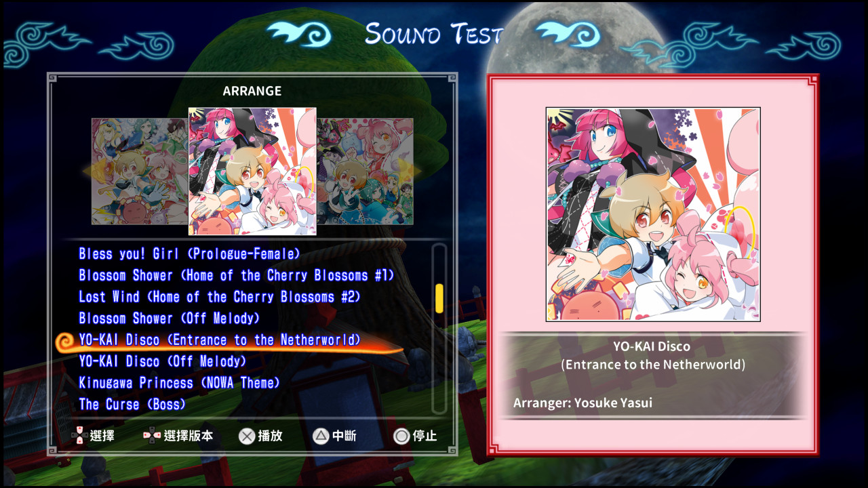The width and height of the screenshot is (868, 488).
Task: Click the triangle button pause icon
Action: pyautogui.click(x=321, y=436)
